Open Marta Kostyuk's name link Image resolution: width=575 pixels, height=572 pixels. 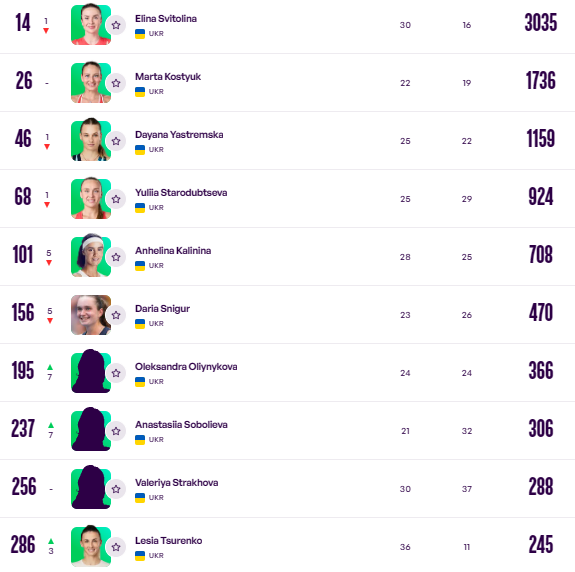tap(168, 77)
